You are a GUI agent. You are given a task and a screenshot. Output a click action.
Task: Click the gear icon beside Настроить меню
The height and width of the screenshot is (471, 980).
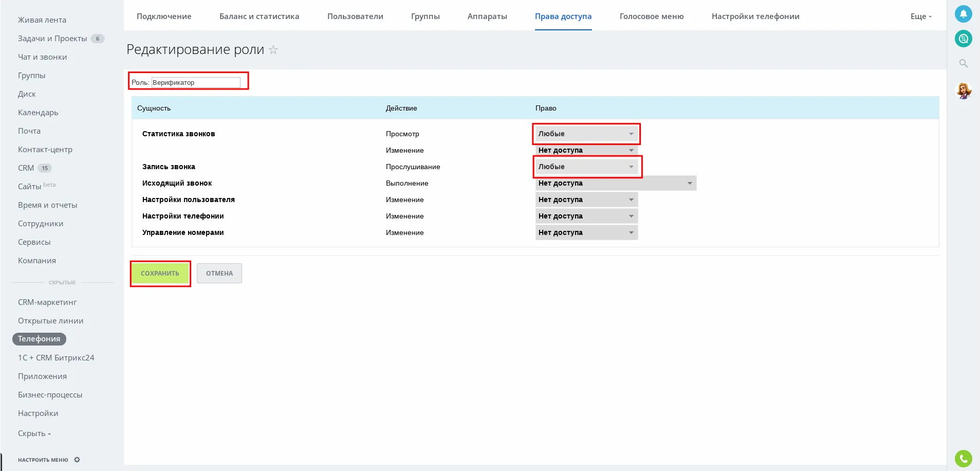tap(77, 460)
